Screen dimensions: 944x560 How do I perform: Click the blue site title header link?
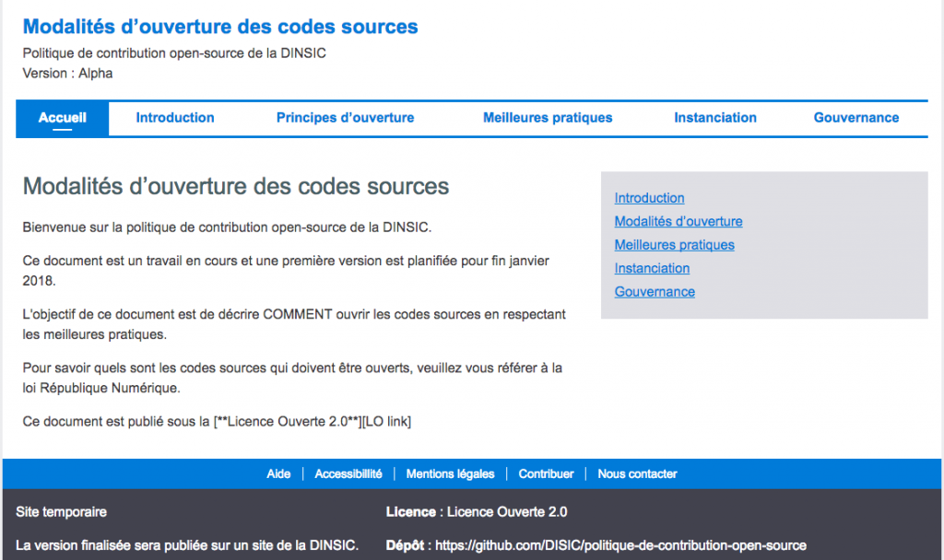pos(220,27)
